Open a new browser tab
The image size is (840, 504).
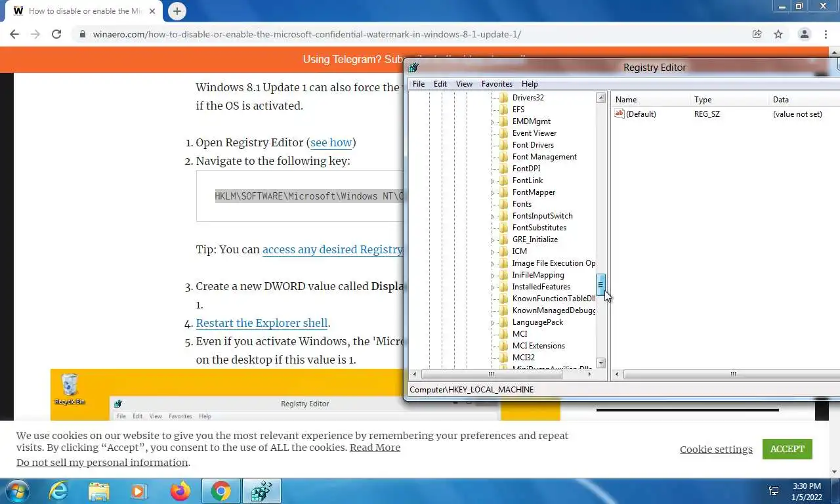click(177, 11)
